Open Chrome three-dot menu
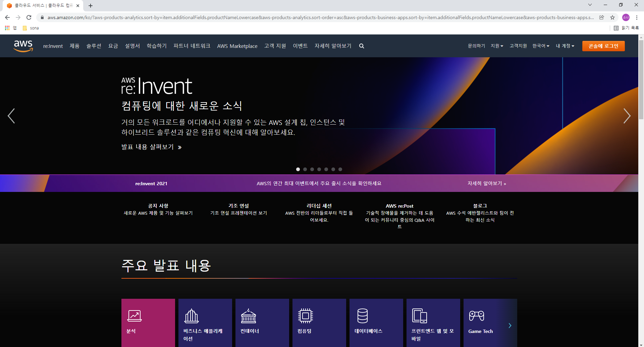The width and height of the screenshot is (644, 347). point(637,17)
